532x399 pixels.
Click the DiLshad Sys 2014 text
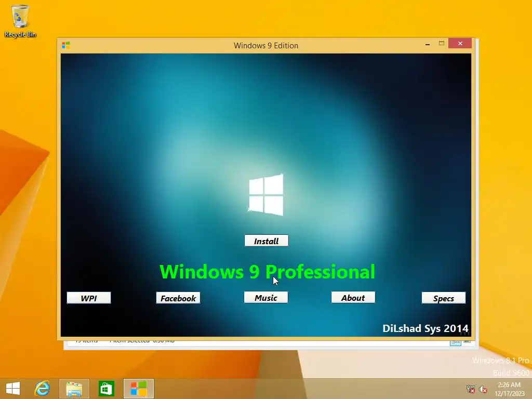(425, 328)
